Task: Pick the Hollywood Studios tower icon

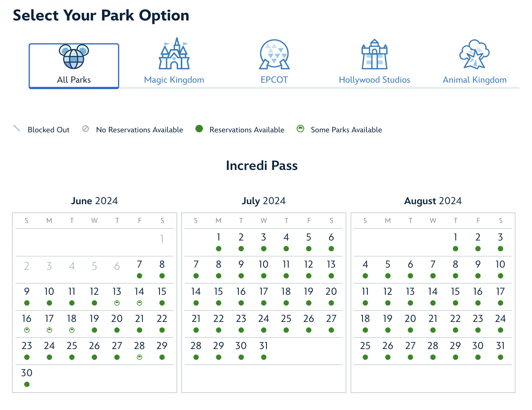Action: [x=375, y=54]
